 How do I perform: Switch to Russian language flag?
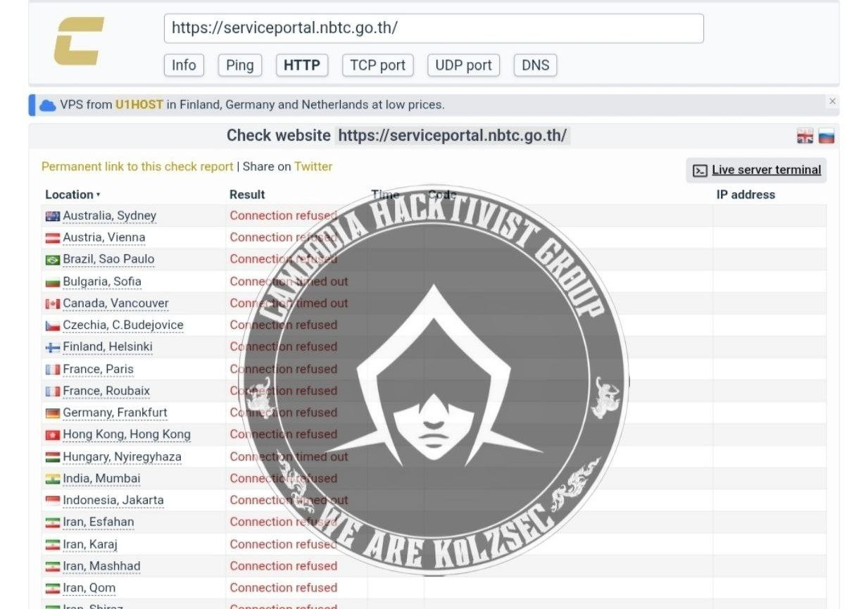pos(826,137)
